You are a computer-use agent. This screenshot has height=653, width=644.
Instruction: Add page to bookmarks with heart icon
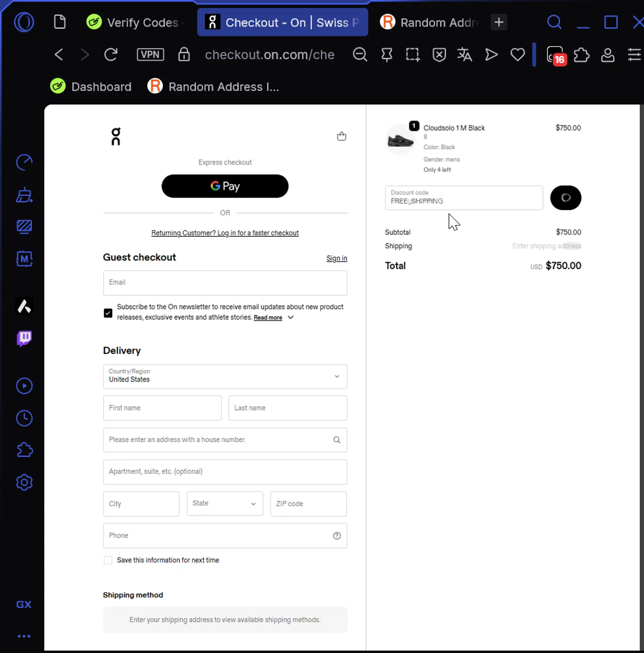point(517,55)
